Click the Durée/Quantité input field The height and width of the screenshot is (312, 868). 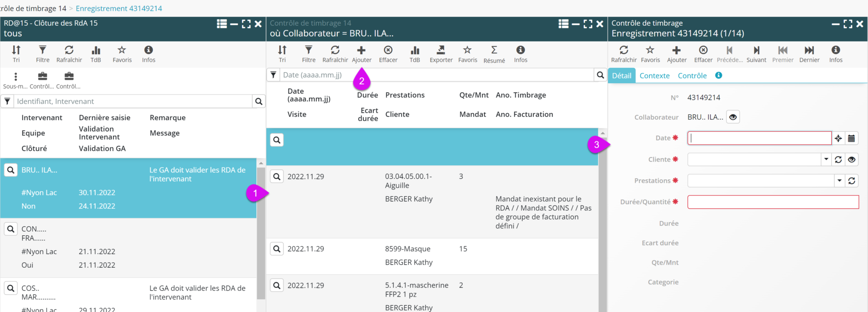click(x=773, y=202)
